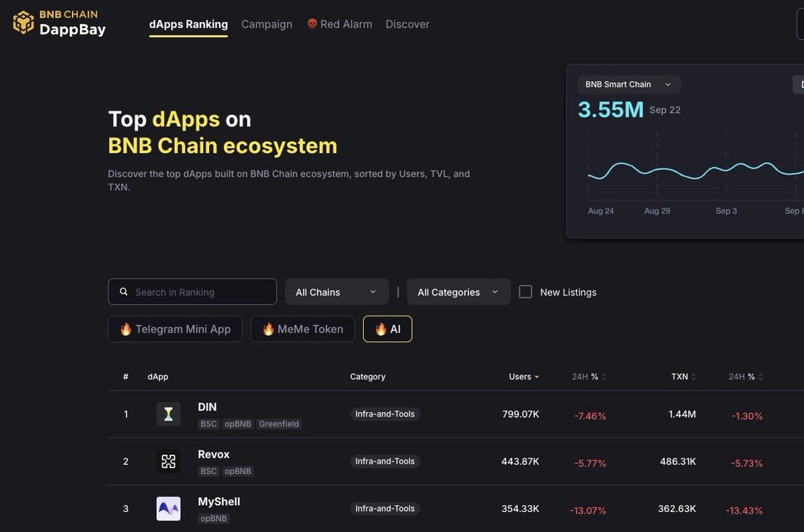Screen dimensions: 804x532
Task: Click the Search in Ranking field
Action: point(192,291)
